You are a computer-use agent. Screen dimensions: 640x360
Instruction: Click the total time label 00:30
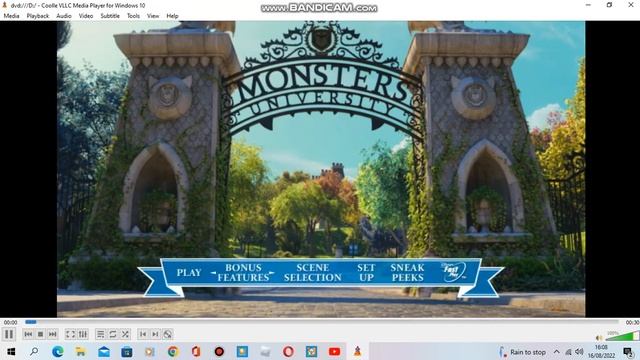coord(632,322)
